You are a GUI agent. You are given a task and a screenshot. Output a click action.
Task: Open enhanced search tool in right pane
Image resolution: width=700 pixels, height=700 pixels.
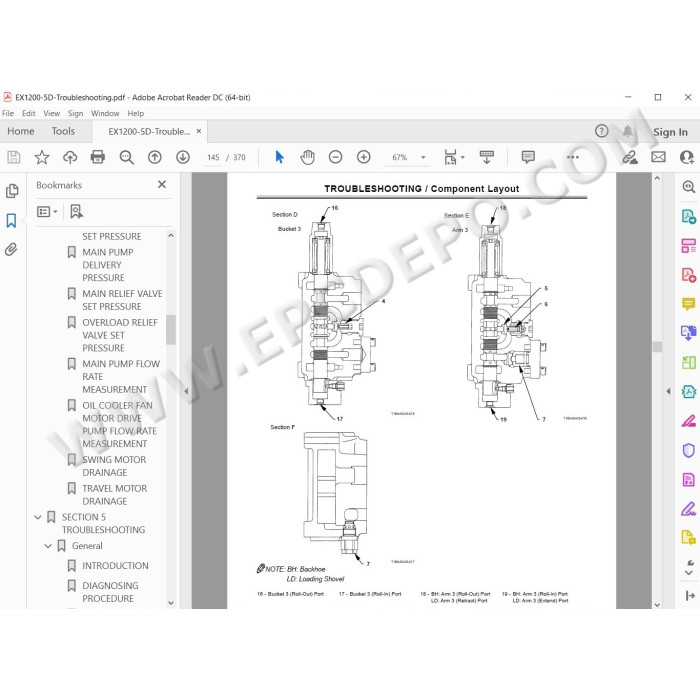coord(688,187)
